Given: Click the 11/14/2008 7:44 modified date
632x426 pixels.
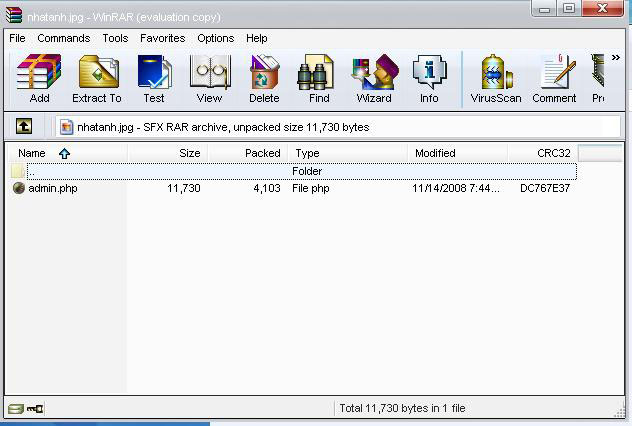Looking at the screenshot, I should 456,188.
